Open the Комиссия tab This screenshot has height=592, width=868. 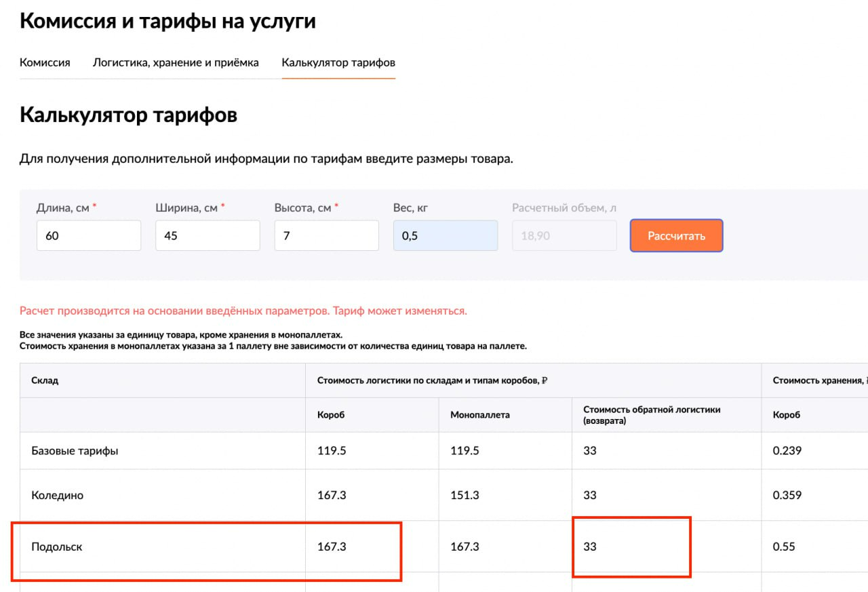(45, 62)
